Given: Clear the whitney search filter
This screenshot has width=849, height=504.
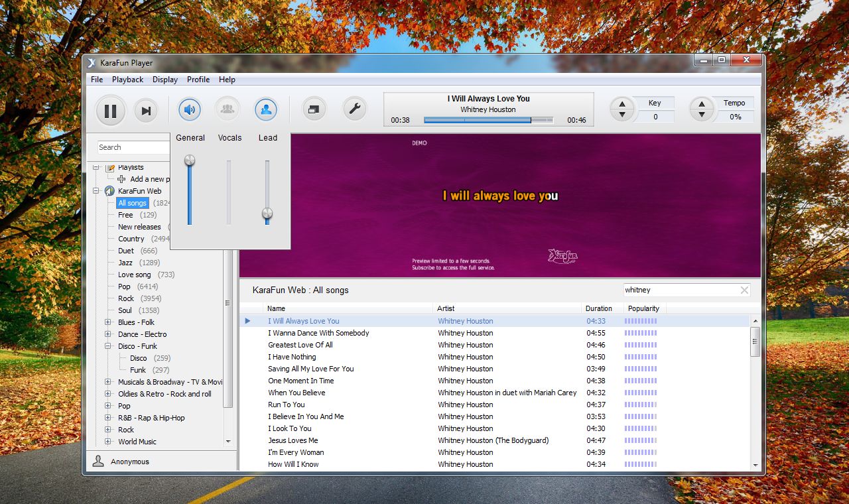Looking at the screenshot, I should pos(744,290).
